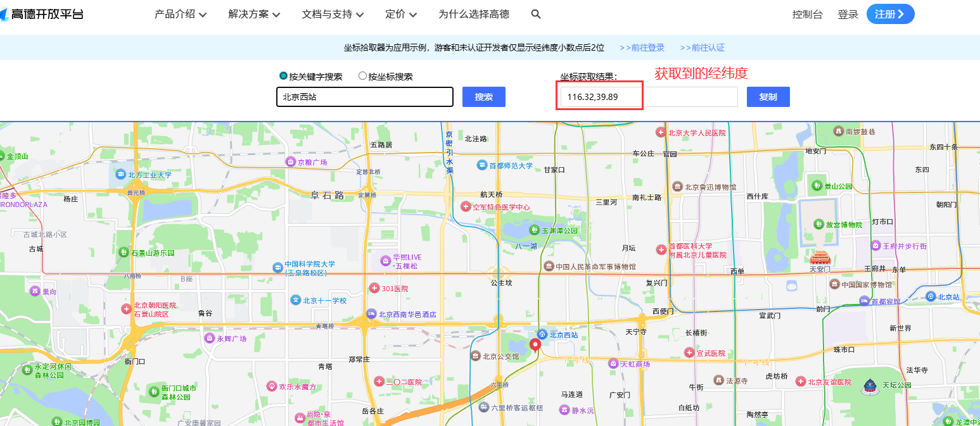Go to 控制台 in top navigation
The height and width of the screenshot is (426, 980).
click(807, 15)
